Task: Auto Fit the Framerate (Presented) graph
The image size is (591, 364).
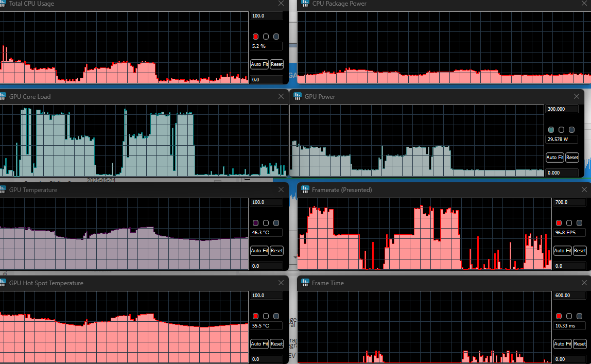Action: point(563,251)
